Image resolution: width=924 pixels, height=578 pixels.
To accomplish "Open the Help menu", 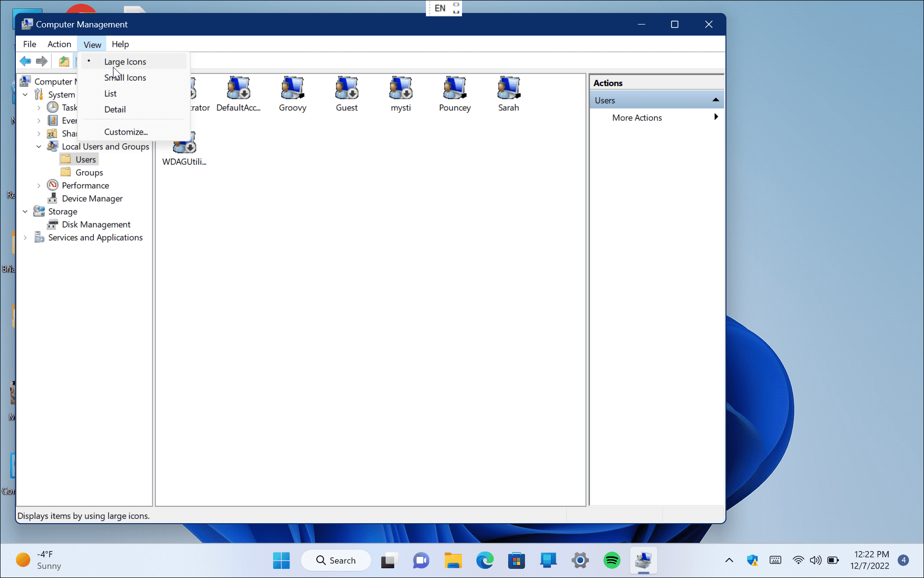I will (120, 44).
